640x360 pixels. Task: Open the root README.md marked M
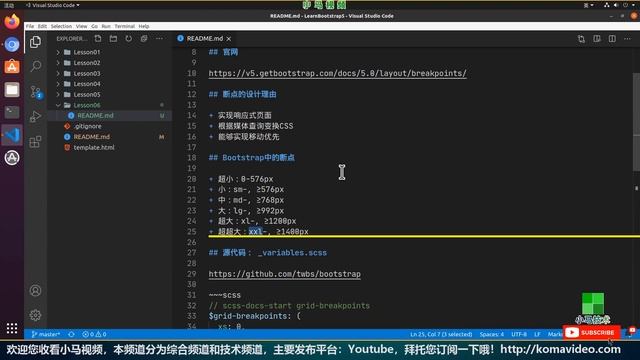(x=91, y=137)
